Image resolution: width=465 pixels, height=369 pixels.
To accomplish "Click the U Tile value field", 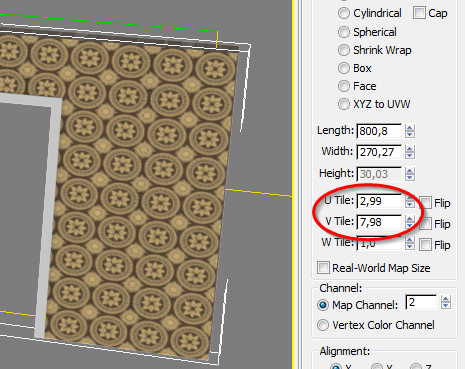I will [379, 201].
